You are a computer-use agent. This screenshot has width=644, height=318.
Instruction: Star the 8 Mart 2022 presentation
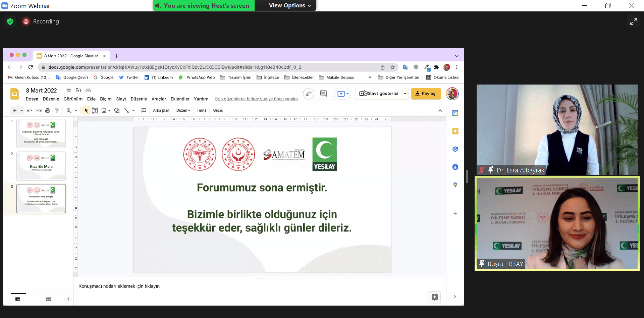69,90
